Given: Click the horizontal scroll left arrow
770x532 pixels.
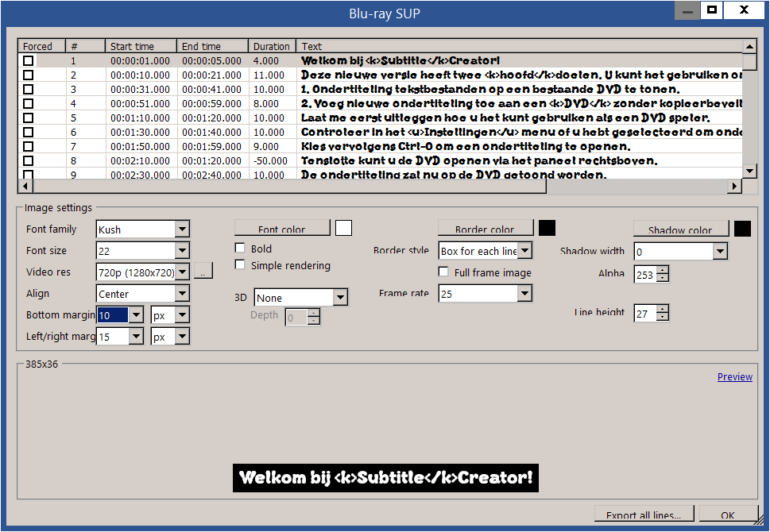Looking at the screenshot, I should [25, 186].
